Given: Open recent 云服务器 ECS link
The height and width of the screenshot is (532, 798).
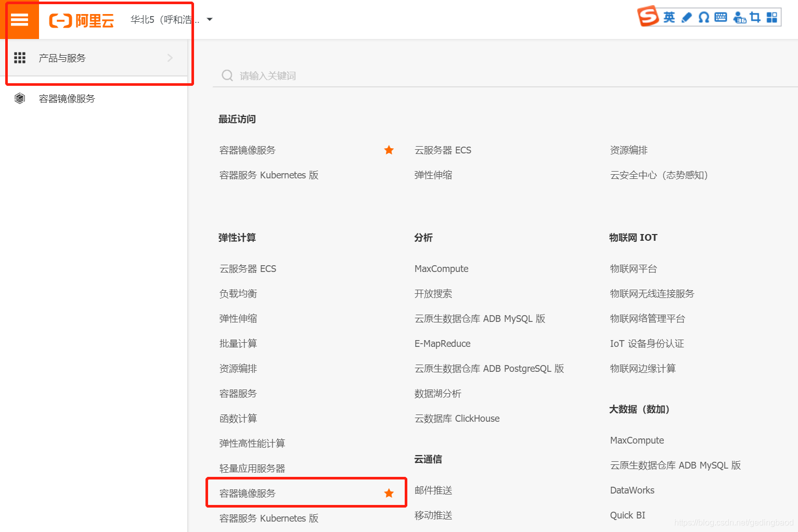Looking at the screenshot, I should [x=443, y=150].
